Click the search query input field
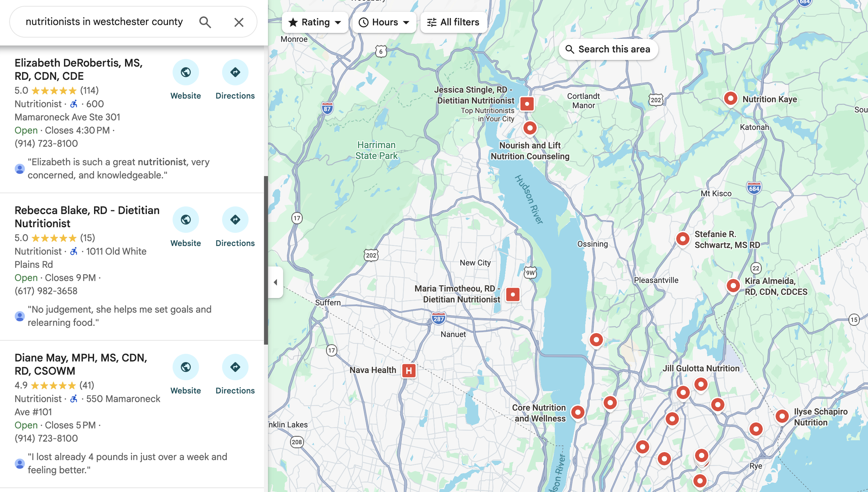The image size is (868, 492). tap(104, 22)
